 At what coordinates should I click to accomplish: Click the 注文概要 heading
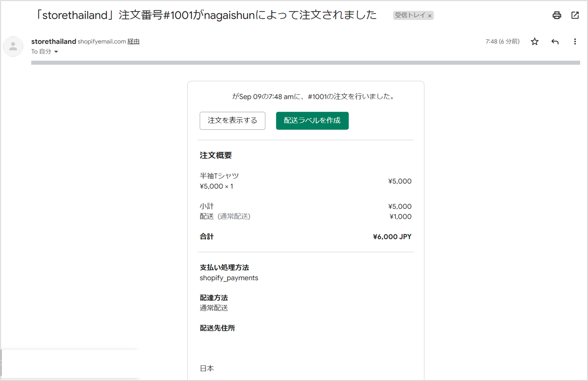(216, 155)
